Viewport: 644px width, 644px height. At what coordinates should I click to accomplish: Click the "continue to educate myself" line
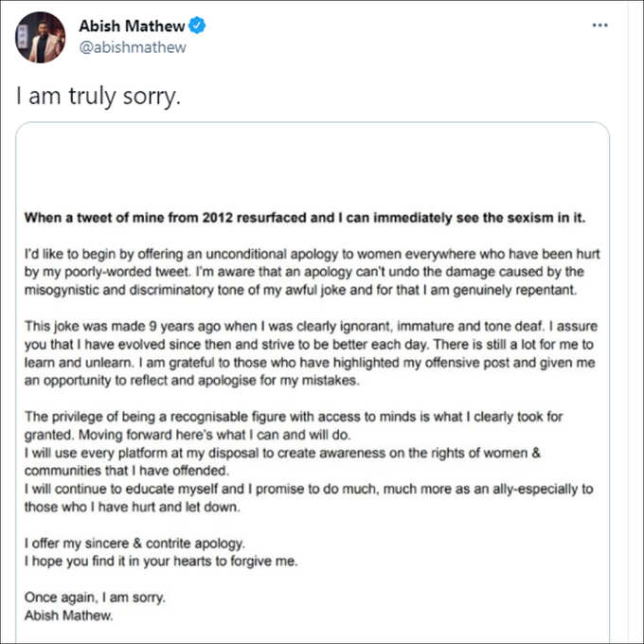(x=309, y=490)
